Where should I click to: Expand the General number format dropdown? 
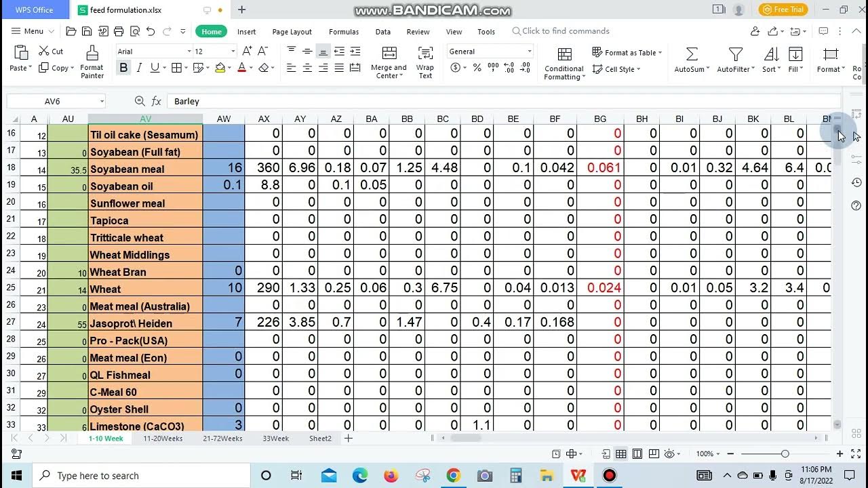pyautogui.click(x=530, y=51)
